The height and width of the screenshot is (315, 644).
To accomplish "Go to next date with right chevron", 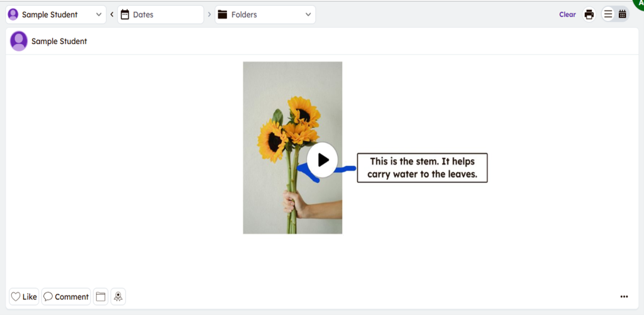I will 209,14.
